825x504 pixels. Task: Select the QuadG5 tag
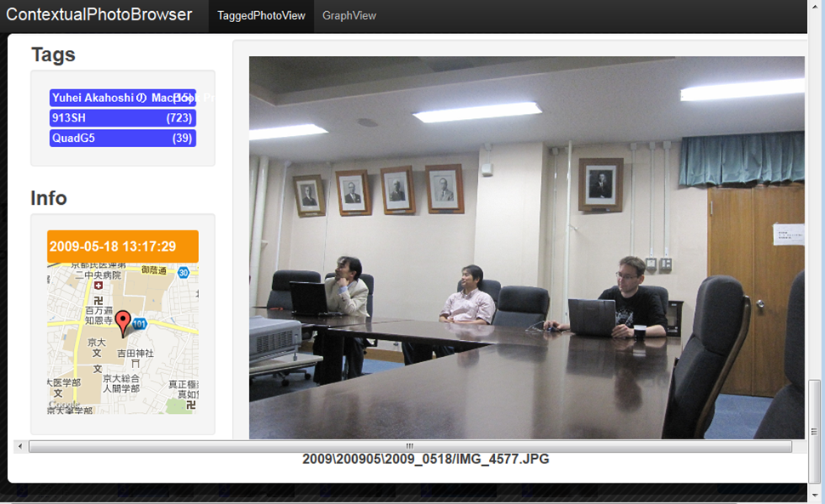click(x=122, y=139)
